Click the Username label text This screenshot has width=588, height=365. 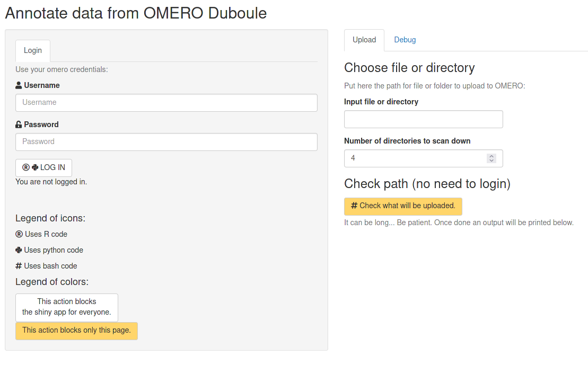tap(42, 85)
